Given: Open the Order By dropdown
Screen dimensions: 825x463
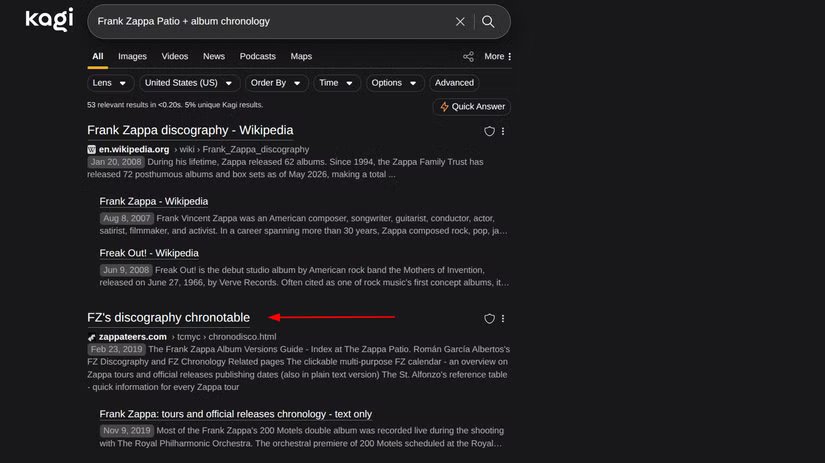Looking at the screenshot, I should (x=276, y=83).
